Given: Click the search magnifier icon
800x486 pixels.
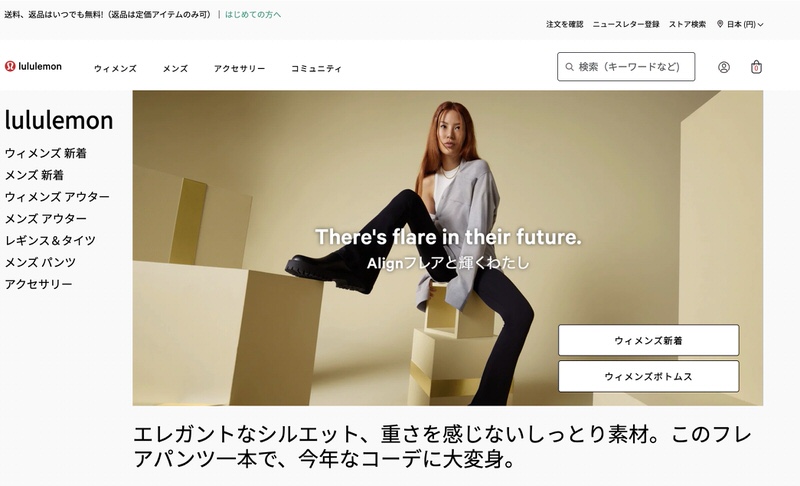Looking at the screenshot, I should coord(569,67).
